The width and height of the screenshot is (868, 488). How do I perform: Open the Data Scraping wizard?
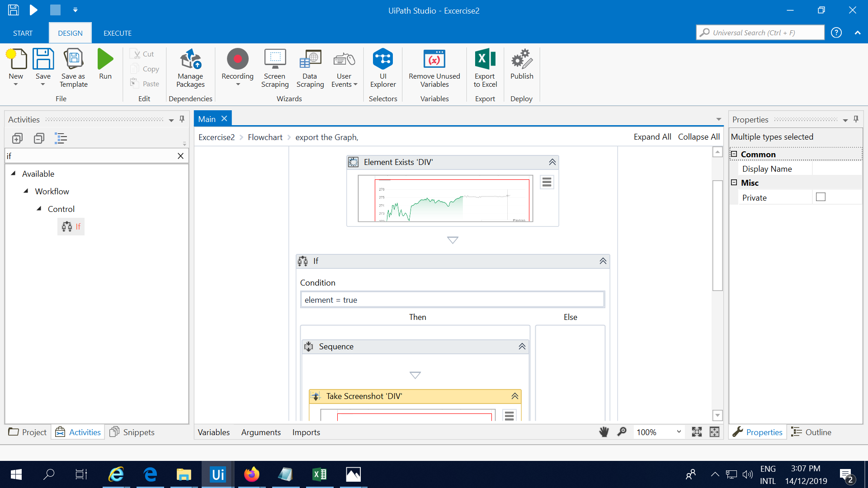[x=310, y=68]
